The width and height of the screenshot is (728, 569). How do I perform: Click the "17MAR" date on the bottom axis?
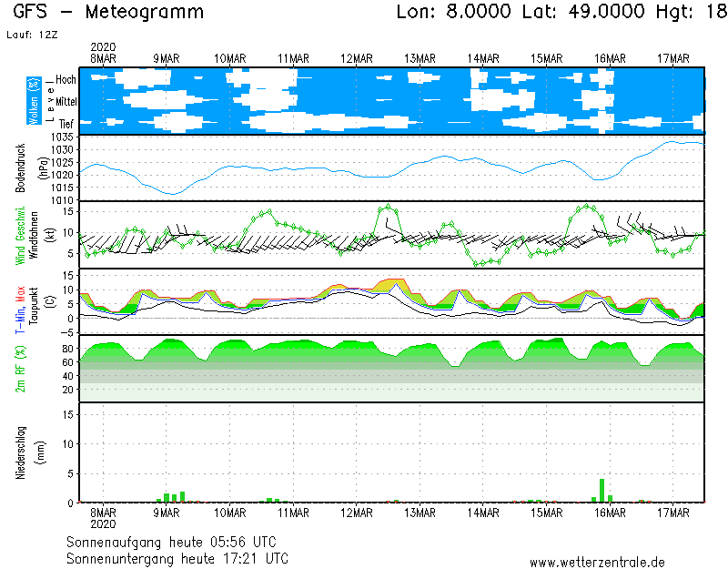pyautogui.click(x=673, y=513)
